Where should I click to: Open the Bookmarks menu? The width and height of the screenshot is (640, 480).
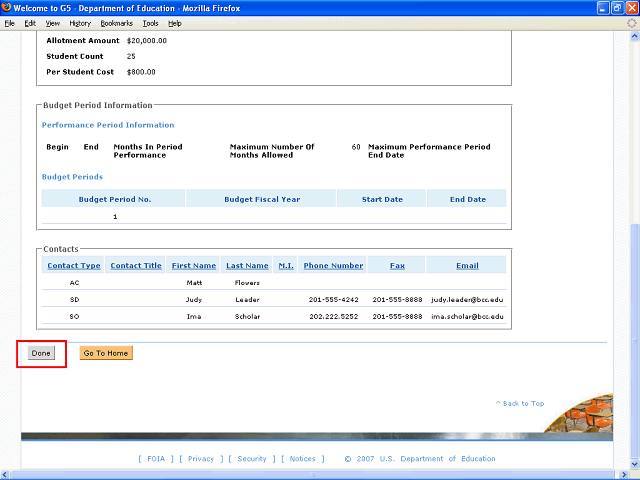coord(117,23)
